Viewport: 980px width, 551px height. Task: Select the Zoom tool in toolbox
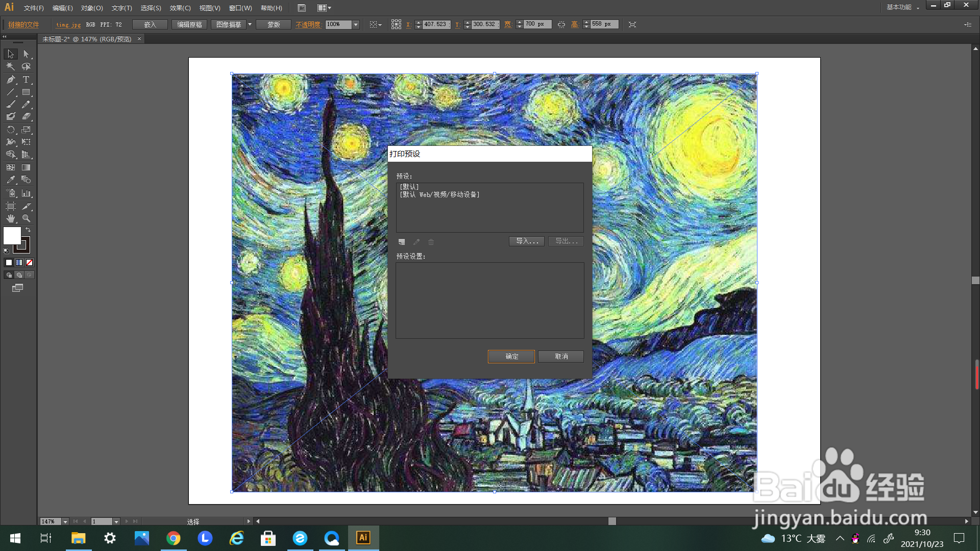point(26,218)
